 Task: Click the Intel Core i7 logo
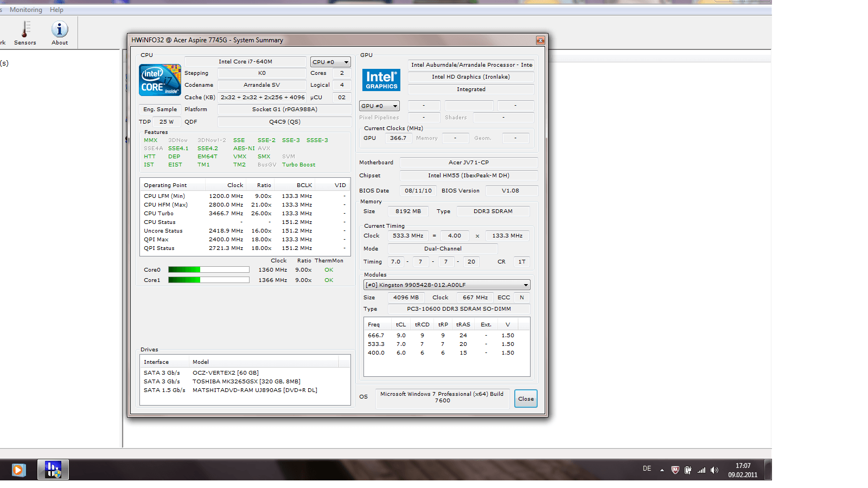point(160,80)
